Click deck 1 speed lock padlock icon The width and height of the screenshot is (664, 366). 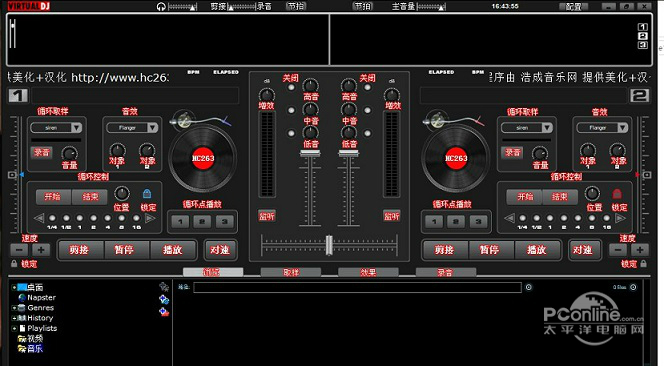pos(14,263)
